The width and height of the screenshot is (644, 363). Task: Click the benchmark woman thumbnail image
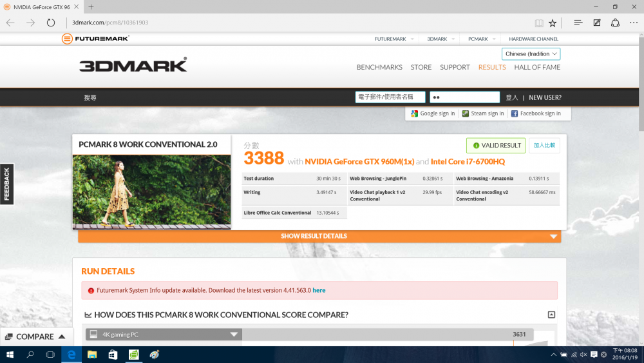(151, 191)
